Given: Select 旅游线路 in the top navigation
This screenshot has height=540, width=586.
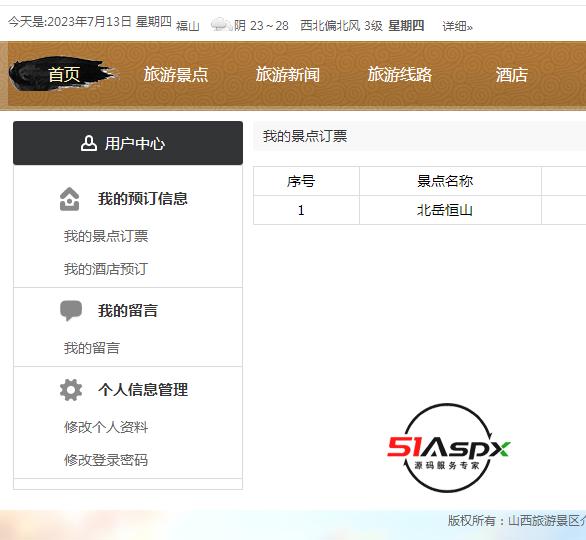Looking at the screenshot, I should 400,74.
